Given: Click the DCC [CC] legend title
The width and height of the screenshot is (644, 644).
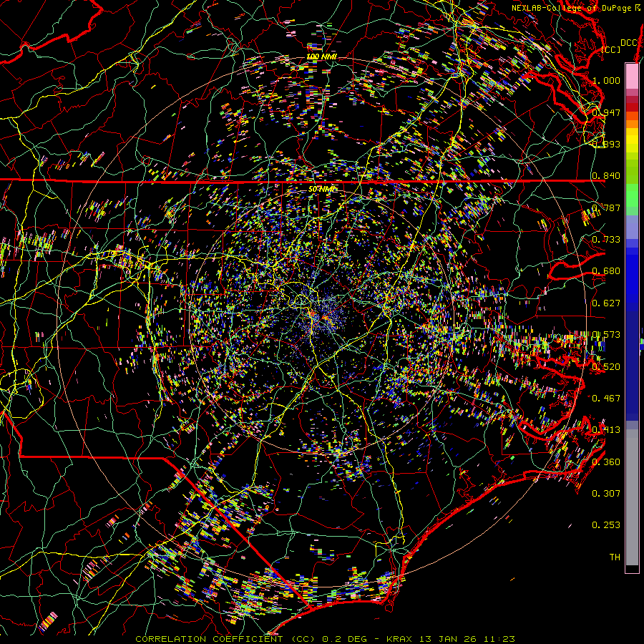Looking at the screenshot, I should 619,46.
